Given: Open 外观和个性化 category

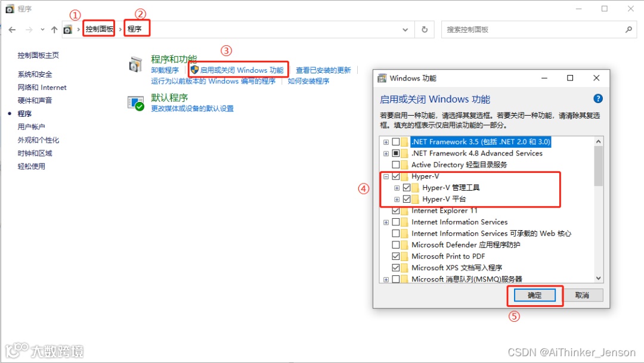Looking at the screenshot, I should (38, 140).
